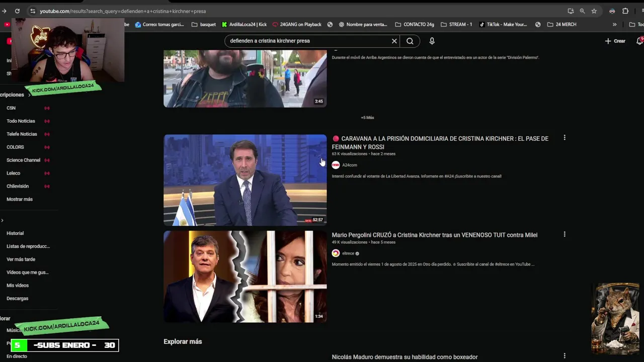Screen dimensions: 644x362
Task: Click the youtube.com address bar
Action: [x=297, y=11]
